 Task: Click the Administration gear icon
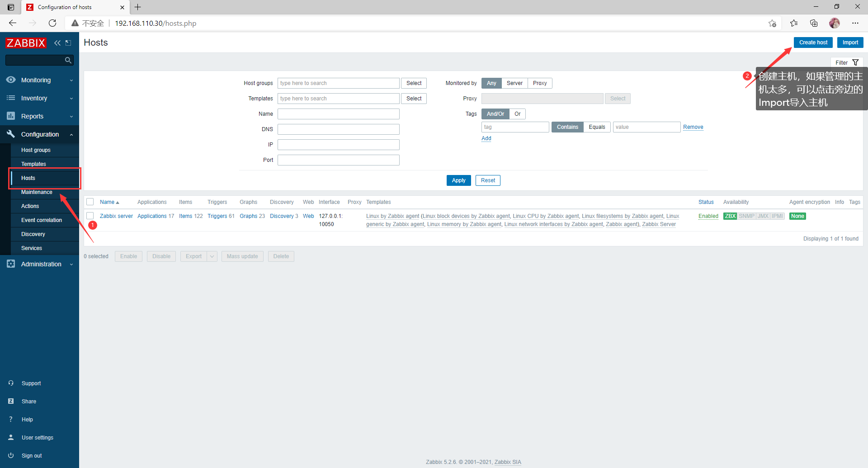(x=11, y=264)
